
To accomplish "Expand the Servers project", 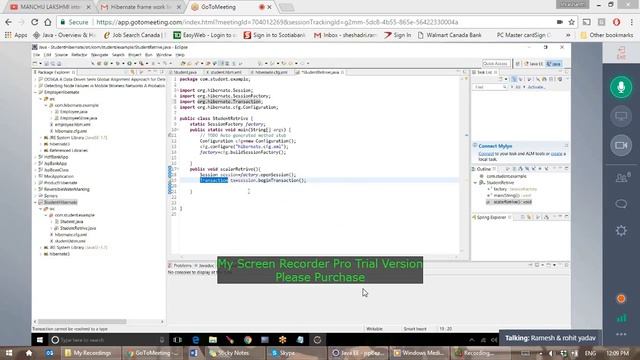I will (x=36, y=196).
